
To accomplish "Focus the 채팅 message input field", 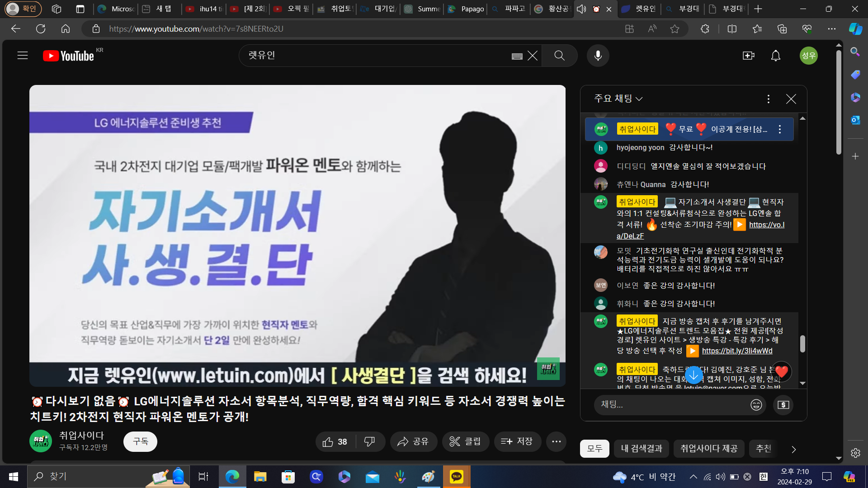I will (671, 405).
